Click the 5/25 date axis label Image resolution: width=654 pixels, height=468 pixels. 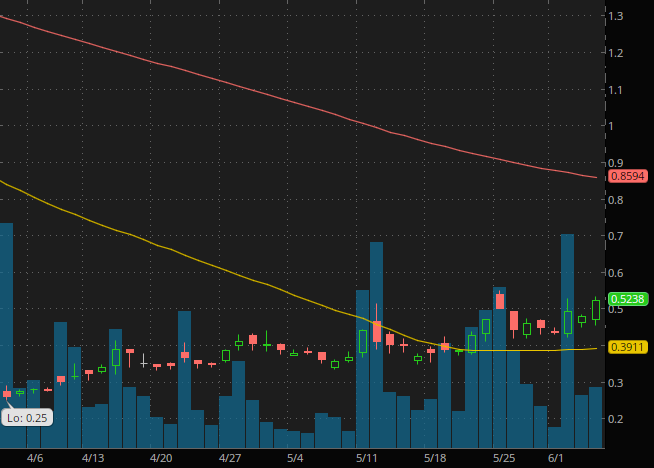point(504,458)
